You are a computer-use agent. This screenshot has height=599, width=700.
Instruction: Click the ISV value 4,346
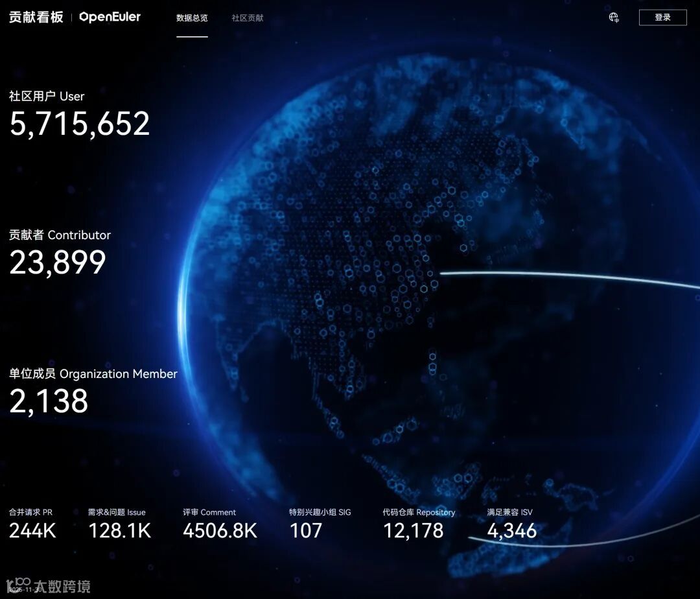511,531
